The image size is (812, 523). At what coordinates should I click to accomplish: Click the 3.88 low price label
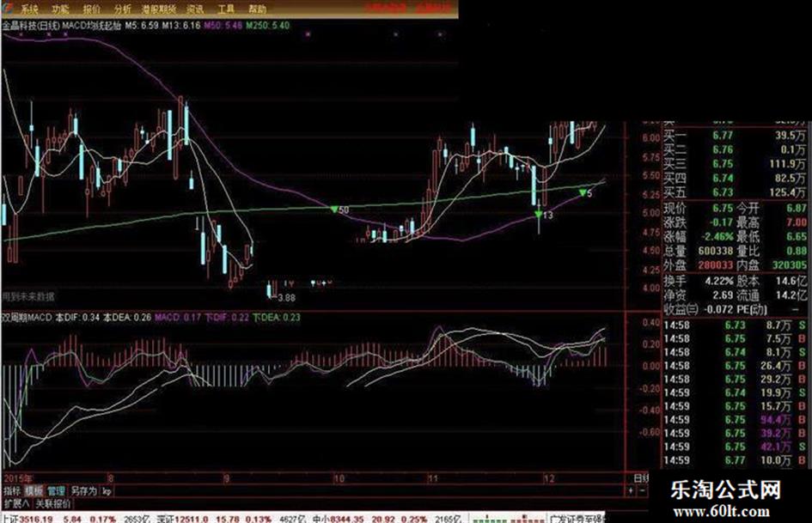pyautogui.click(x=286, y=298)
